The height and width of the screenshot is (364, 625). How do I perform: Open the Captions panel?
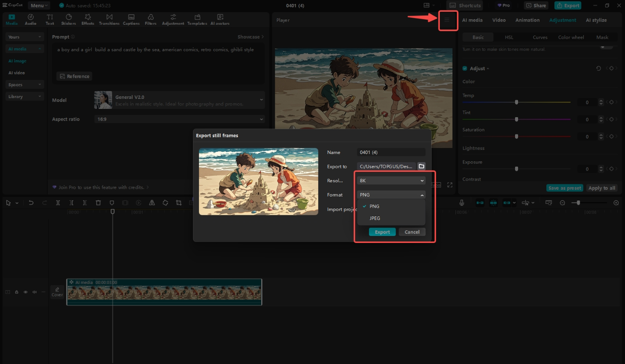(131, 20)
